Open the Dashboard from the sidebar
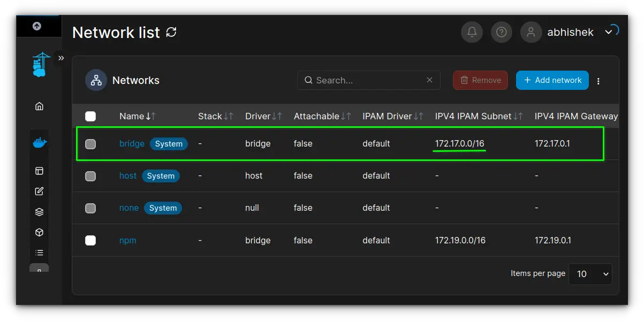The height and width of the screenshot is (322, 644). click(x=39, y=170)
